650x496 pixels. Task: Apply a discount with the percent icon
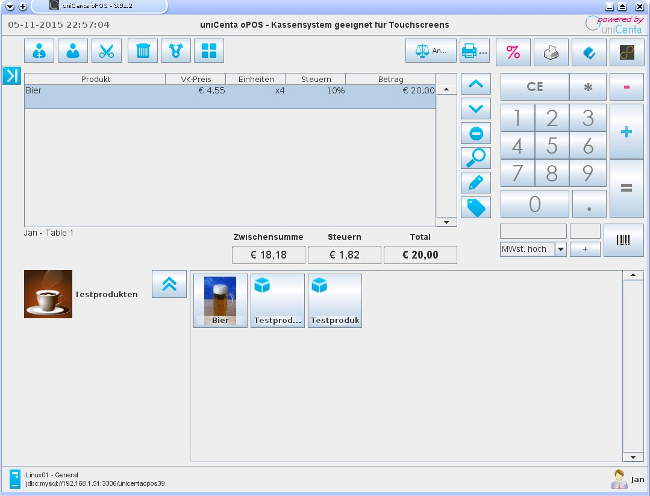tap(513, 52)
